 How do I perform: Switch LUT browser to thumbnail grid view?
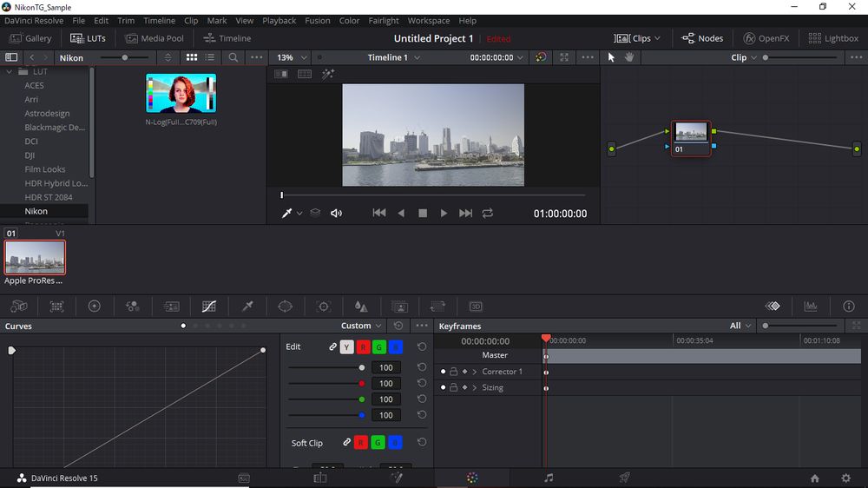coord(192,57)
